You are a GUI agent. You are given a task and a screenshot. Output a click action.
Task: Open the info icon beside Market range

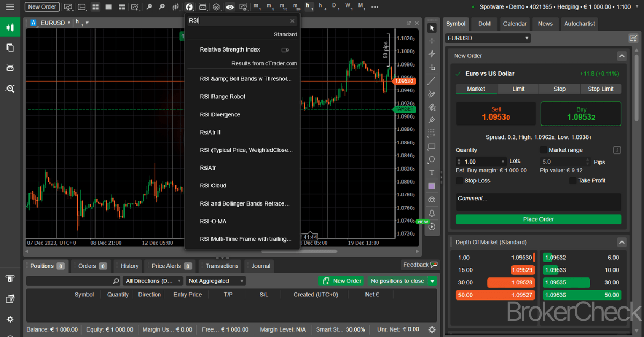617,150
